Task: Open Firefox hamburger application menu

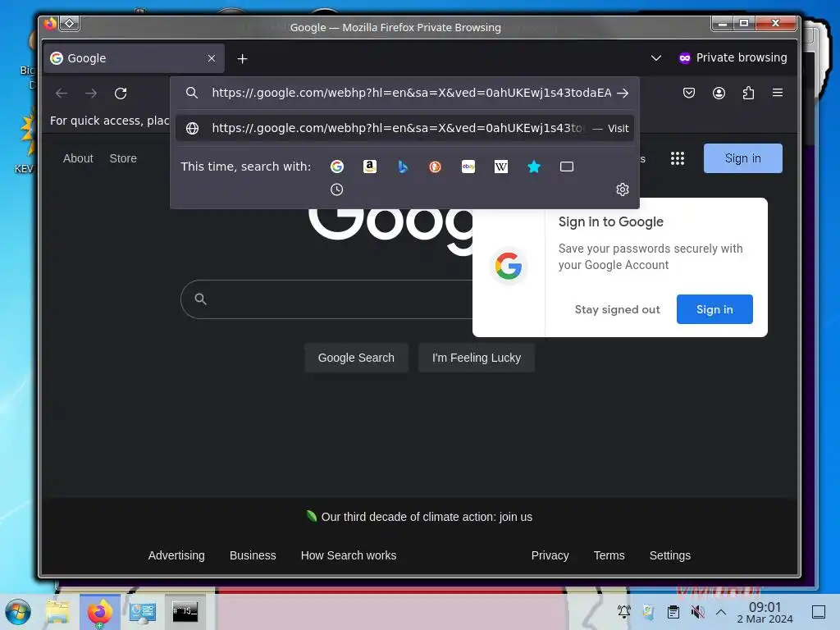Action: 778,93
